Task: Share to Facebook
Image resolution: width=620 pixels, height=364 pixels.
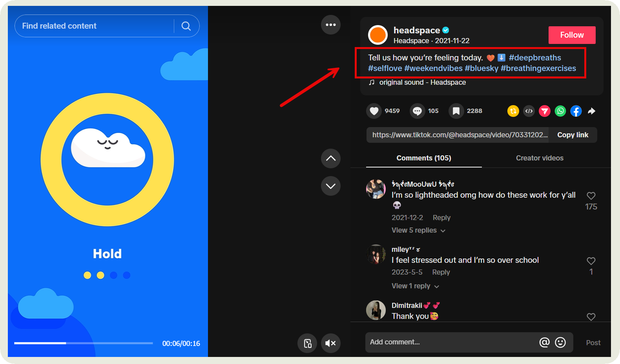Action: point(576,111)
